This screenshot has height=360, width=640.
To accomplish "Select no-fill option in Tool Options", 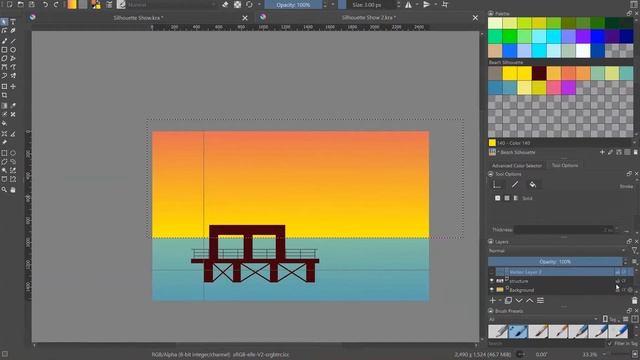I will click(498, 198).
